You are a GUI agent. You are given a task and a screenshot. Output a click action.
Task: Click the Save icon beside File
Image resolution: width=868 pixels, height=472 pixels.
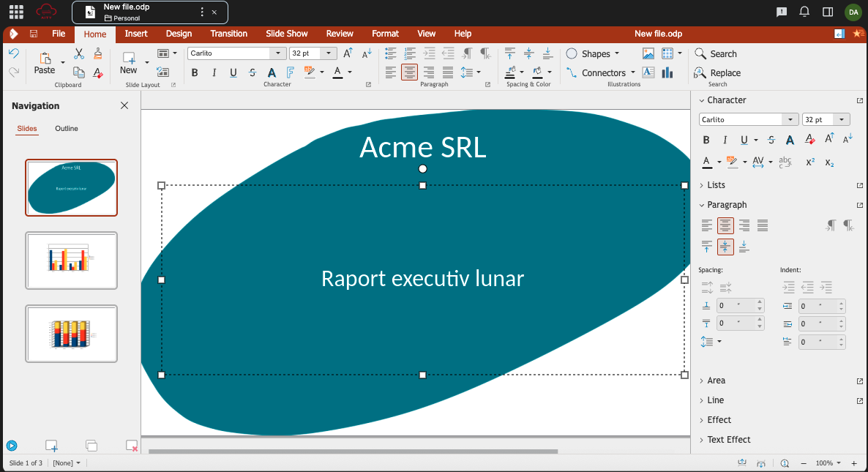(x=34, y=34)
